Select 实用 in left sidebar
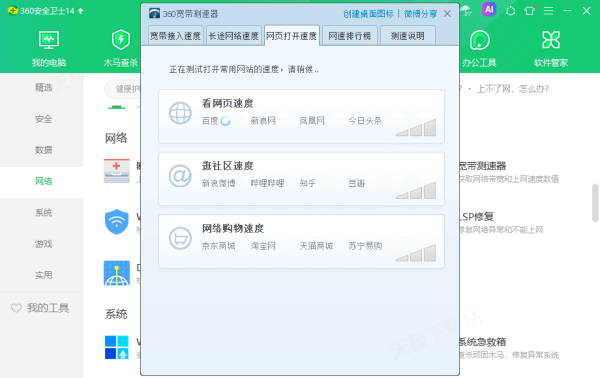 [43, 275]
